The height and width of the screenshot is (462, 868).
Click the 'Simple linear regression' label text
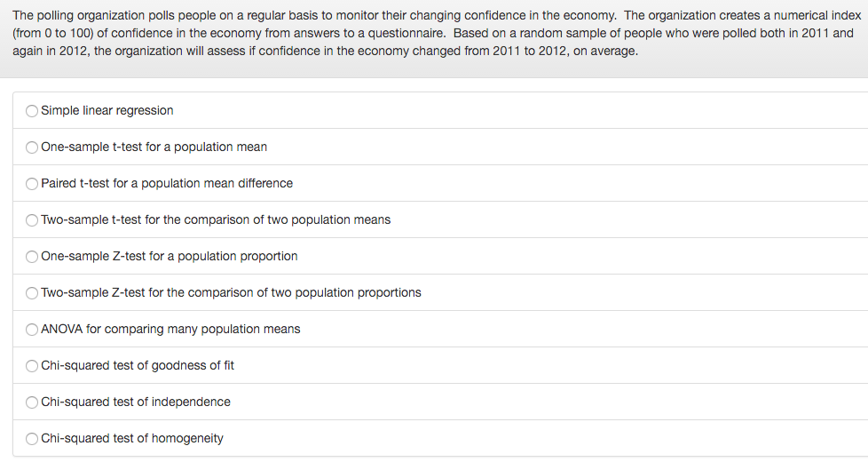107,111
